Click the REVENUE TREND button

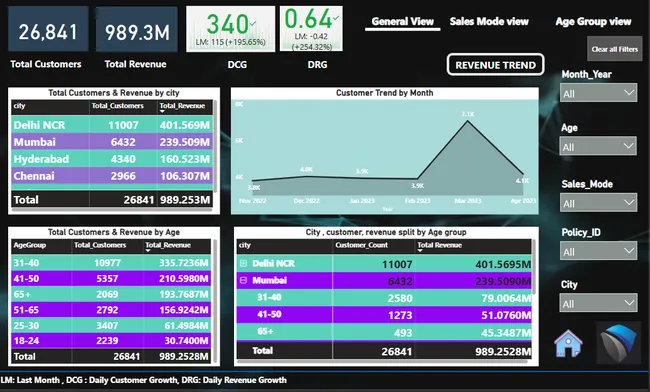point(495,65)
